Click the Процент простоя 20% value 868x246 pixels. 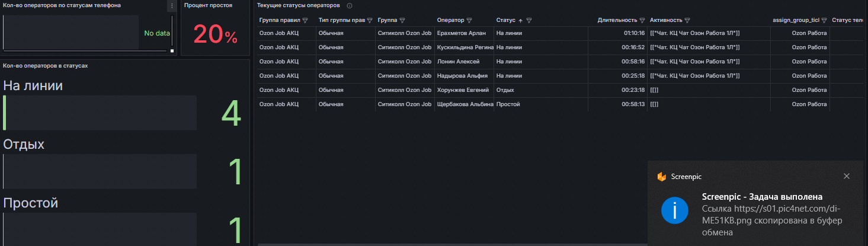pos(215,35)
